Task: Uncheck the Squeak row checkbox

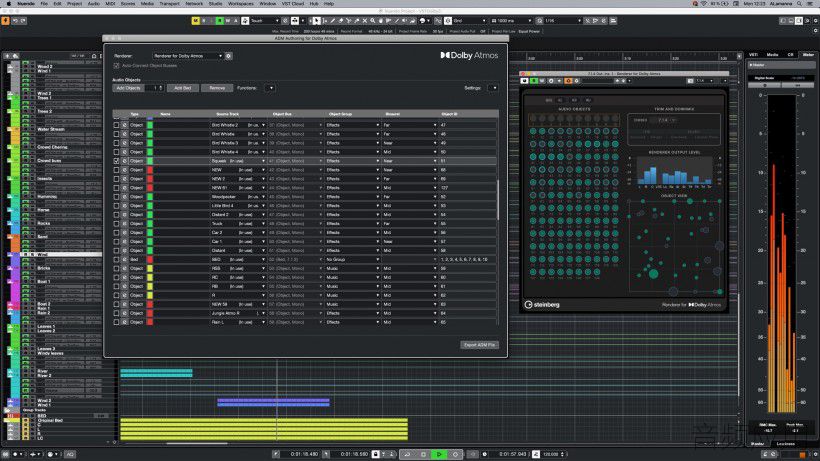Action: pyautogui.click(x=116, y=161)
